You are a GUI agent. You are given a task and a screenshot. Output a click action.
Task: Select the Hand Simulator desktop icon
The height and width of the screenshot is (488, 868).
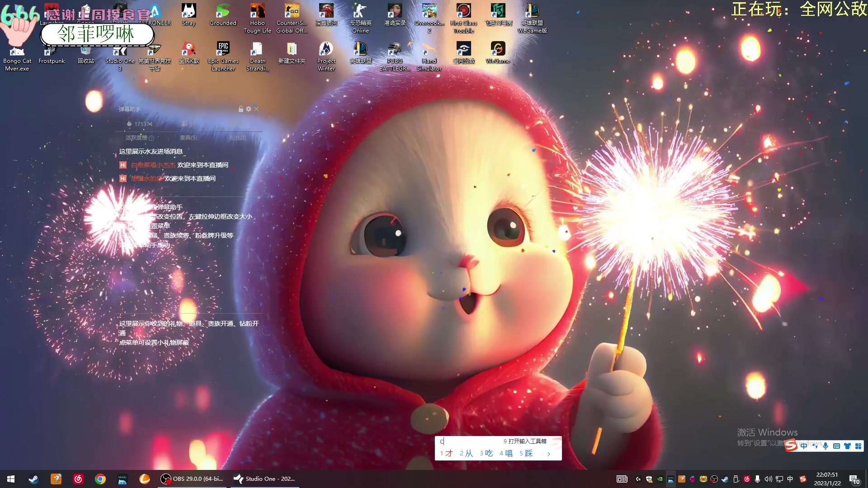tap(429, 56)
